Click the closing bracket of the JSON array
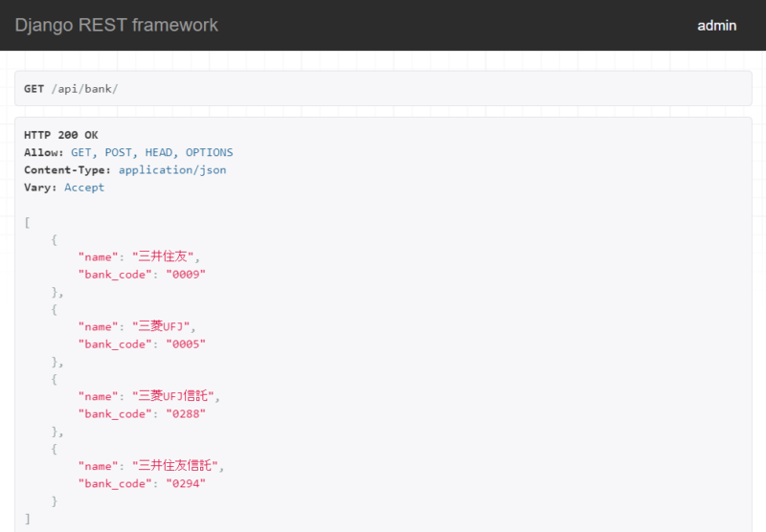Viewport: 766px width, 532px height. (x=28, y=519)
